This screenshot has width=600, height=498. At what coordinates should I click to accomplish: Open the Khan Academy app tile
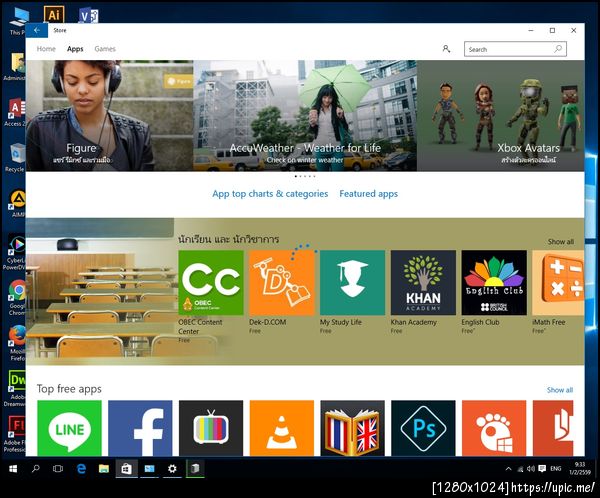tap(423, 282)
